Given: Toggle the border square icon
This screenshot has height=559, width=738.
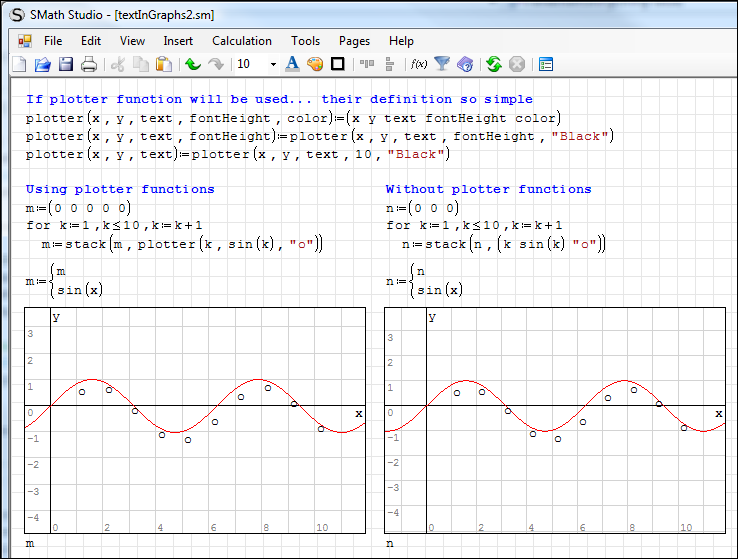Looking at the screenshot, I should click(x=338, y=65).
